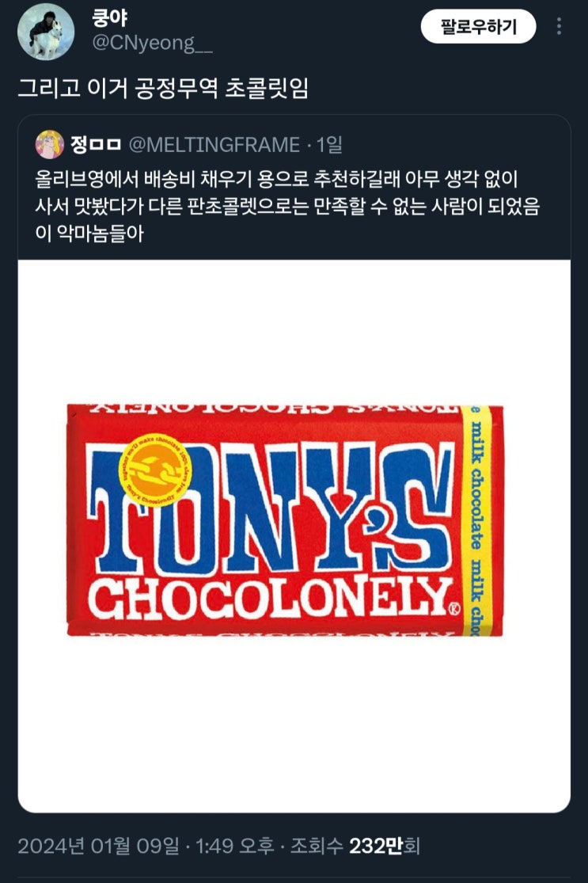Open the three-dot more options menu

tap(558, 26)
